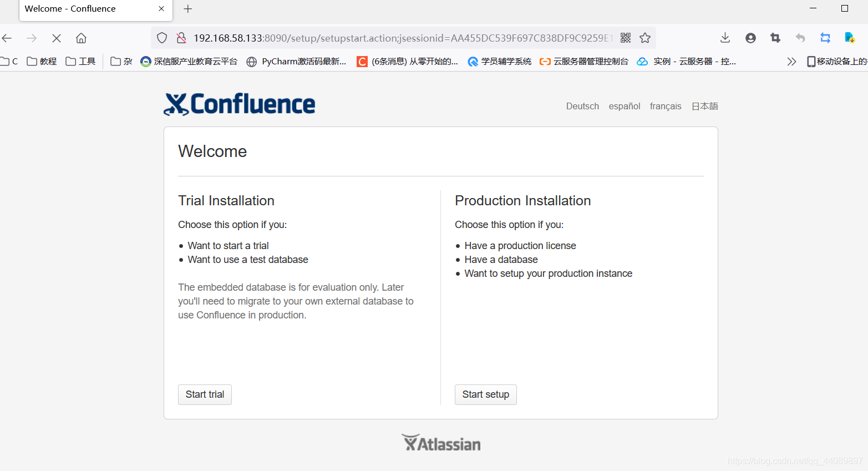Switch language to Deutsch
This screenshot has width=868, height=471.
point(582,106)
